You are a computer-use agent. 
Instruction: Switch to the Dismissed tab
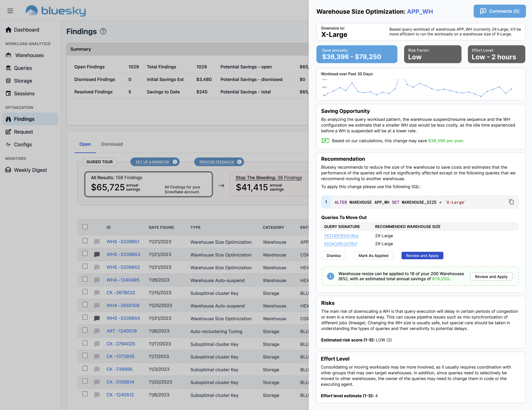[112, 144]
